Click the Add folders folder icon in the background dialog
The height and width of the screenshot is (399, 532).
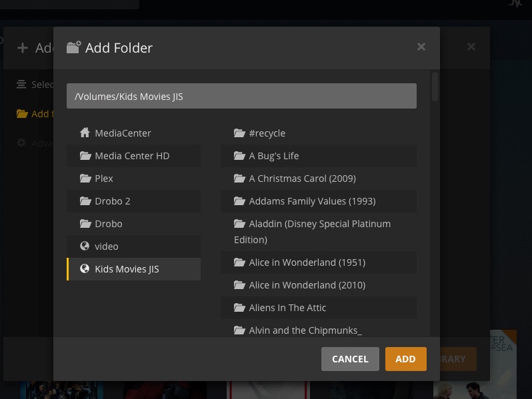[22, 113]
